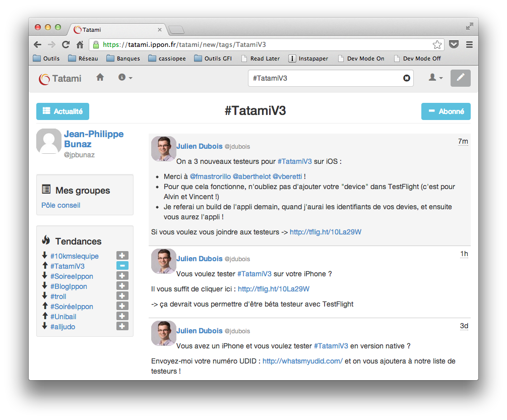Bookmark this page with the star icon
The image size is (507, 420).
click(437, 44)
